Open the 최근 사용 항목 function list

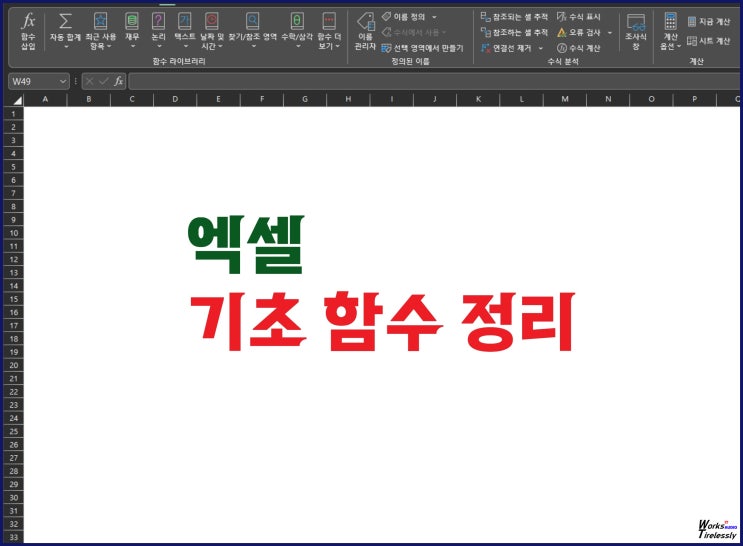100,31
